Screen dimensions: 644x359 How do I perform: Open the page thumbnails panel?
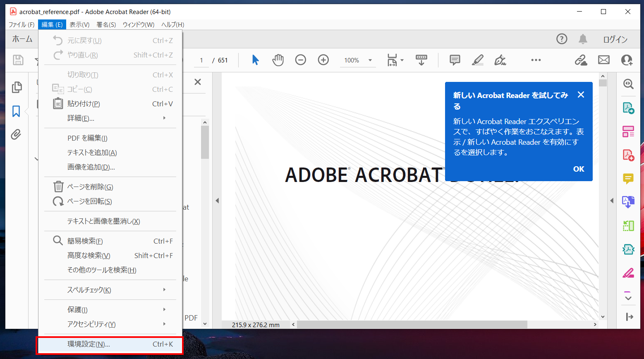17,87
